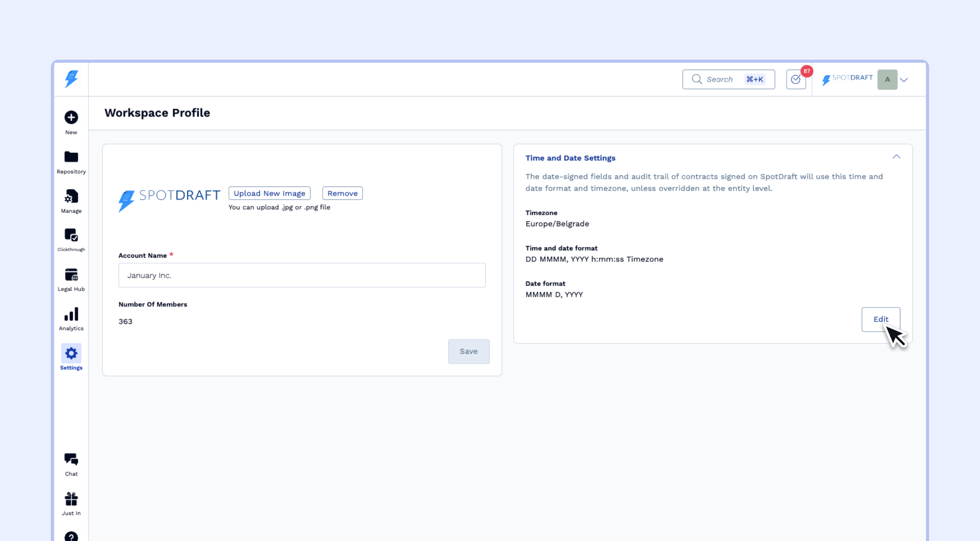Click the user avatar labeled A

(x=887, y=80)
